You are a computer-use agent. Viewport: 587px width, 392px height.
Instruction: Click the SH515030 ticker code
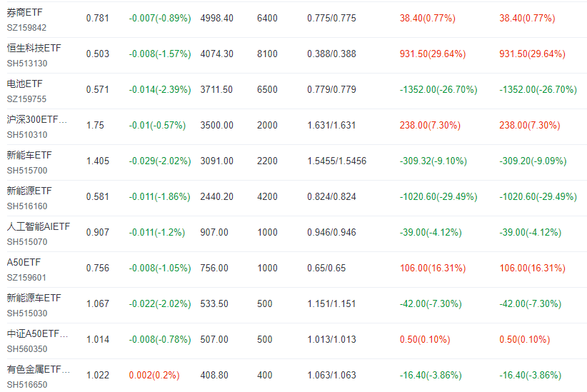tap(27, 313)
